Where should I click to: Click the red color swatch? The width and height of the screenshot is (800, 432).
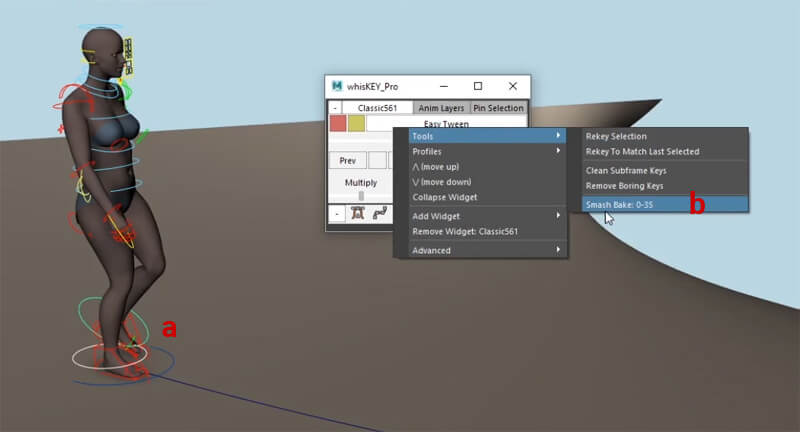(x=338, y=123)
